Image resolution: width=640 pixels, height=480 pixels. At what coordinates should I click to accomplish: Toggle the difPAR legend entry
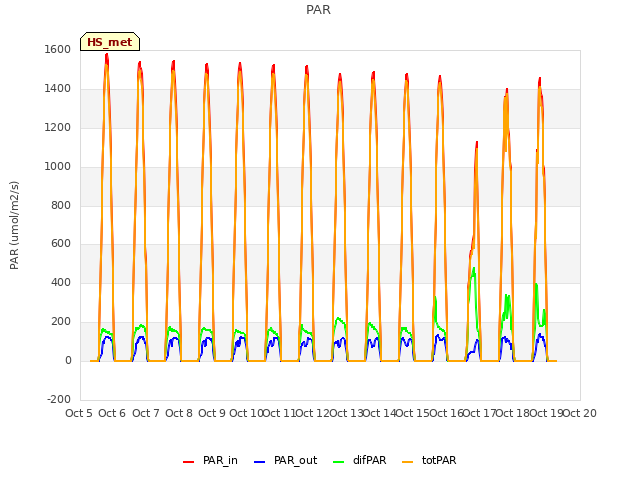tap(359, 460)
